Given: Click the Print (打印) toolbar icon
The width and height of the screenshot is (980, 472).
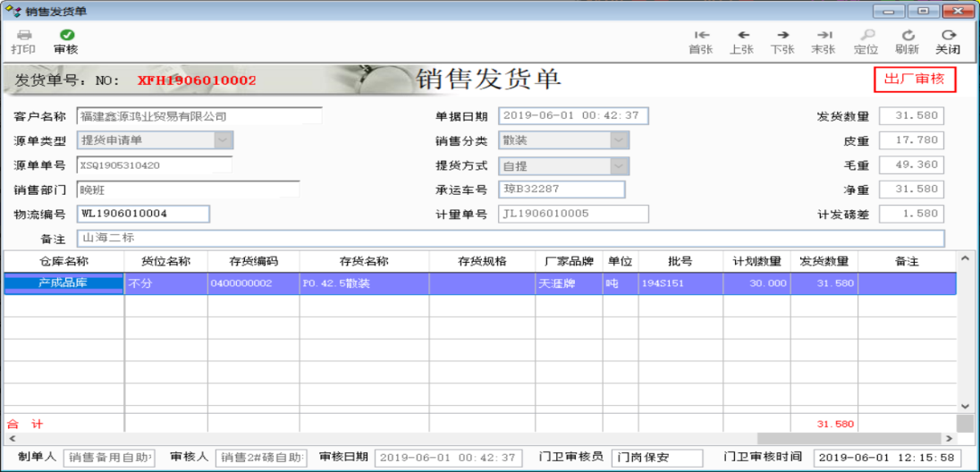Looking at the screenshot, I should (x=23, y=36).
